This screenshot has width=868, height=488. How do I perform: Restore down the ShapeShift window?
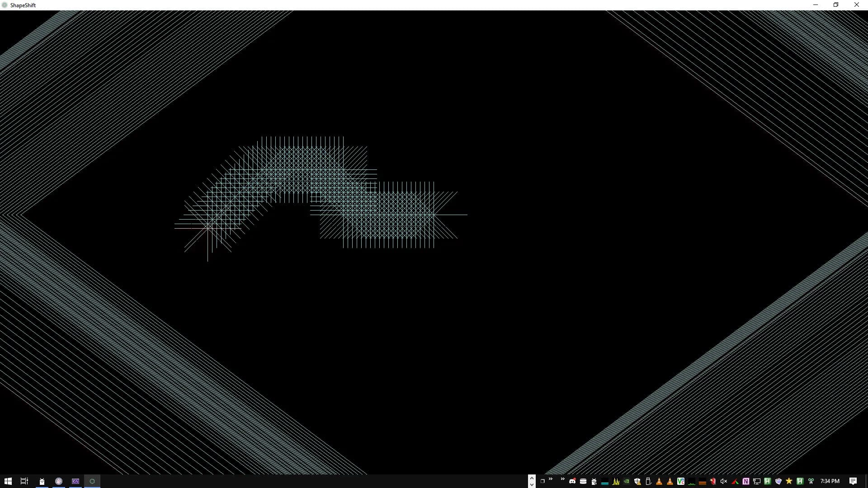click(x=835, y=5)
